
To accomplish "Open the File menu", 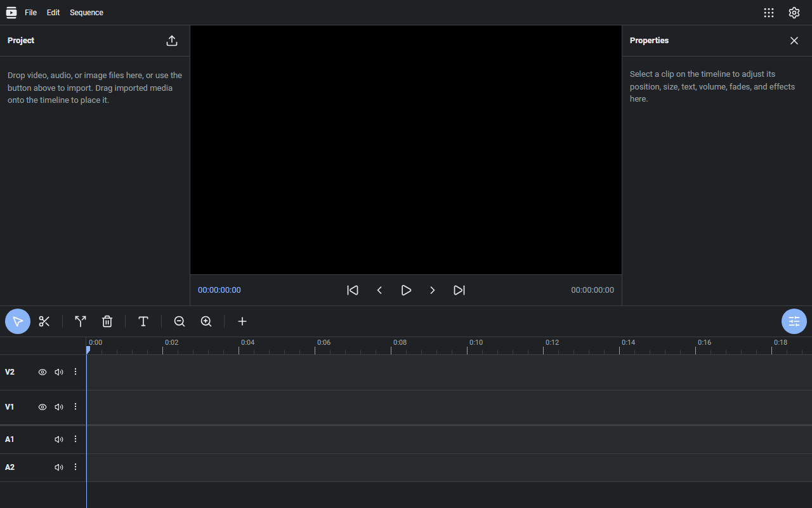I will (30, 13).
